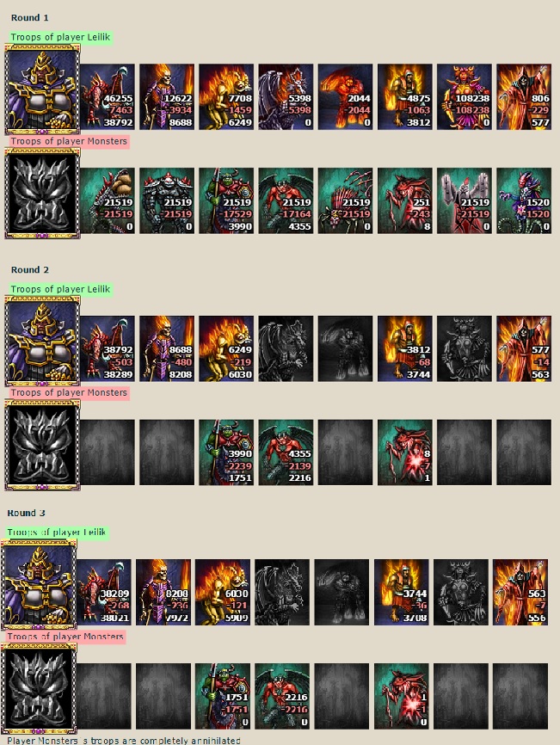
Task: Open Leilik's hero portrait in Round 1
Action: [x=42, y=89]
